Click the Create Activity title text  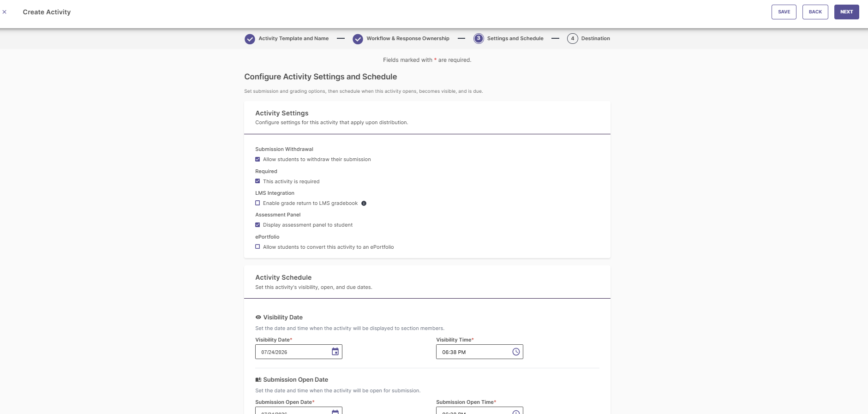[47, 12]
